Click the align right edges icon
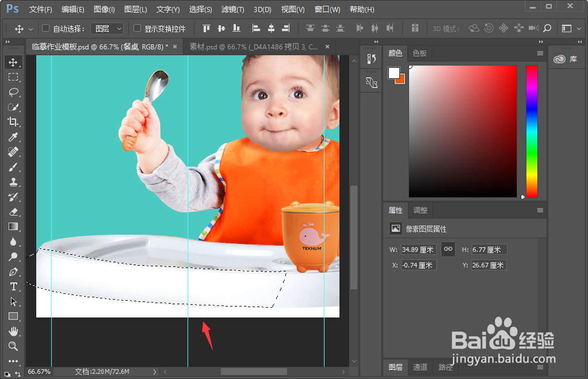This screenshot has width=588, height=379. 286,29
